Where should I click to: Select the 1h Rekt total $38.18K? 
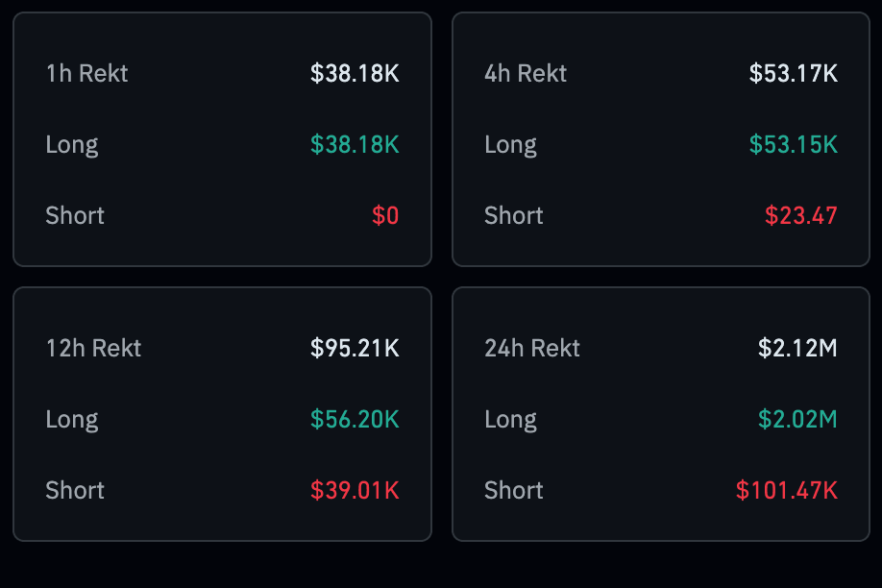pyautogui.click(x=355, y=74)
